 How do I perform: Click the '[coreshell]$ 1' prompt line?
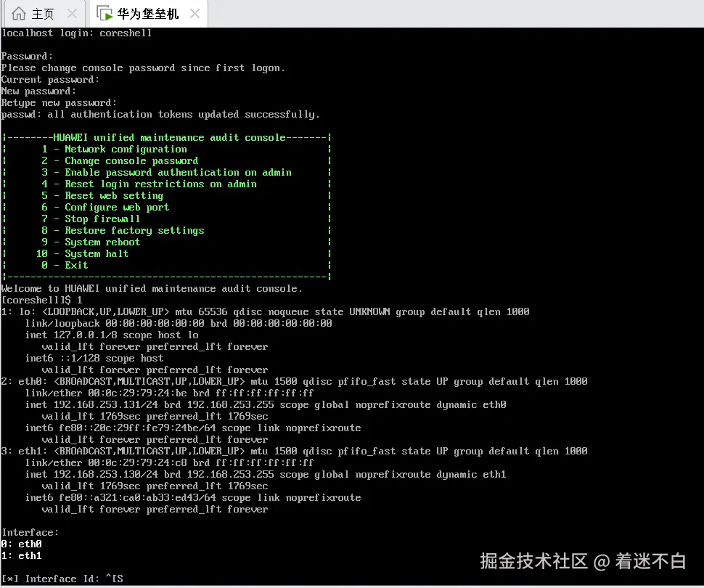[42, 300]
